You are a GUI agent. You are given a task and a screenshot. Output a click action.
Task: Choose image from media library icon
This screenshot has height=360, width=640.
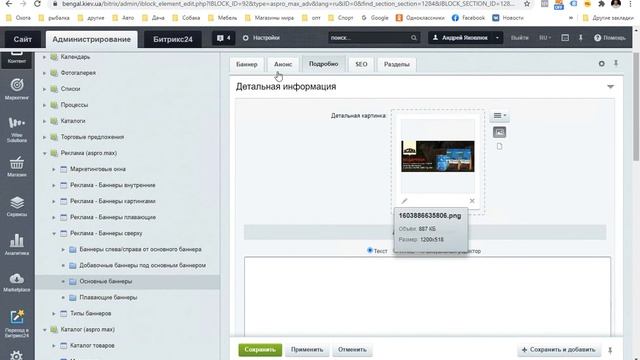(499, 132)
